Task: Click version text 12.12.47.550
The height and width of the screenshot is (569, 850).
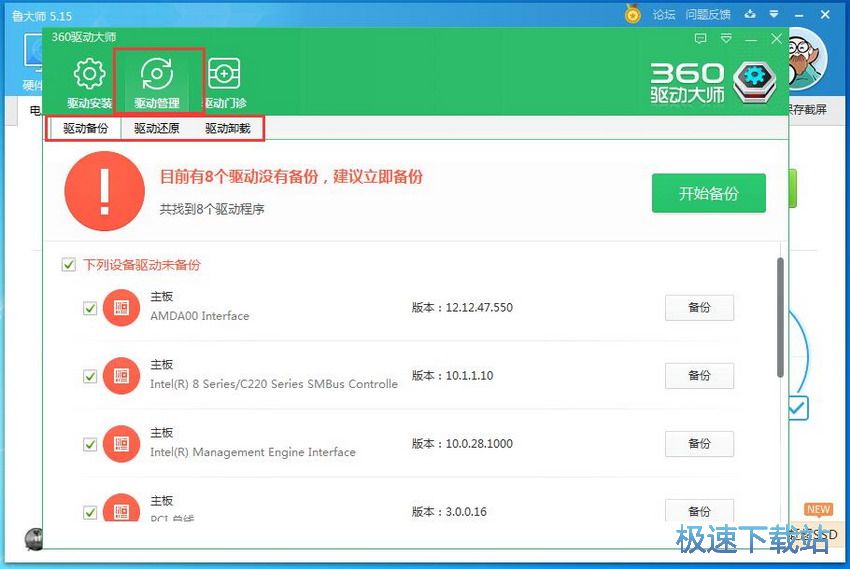Action: [x=479, y=308]
